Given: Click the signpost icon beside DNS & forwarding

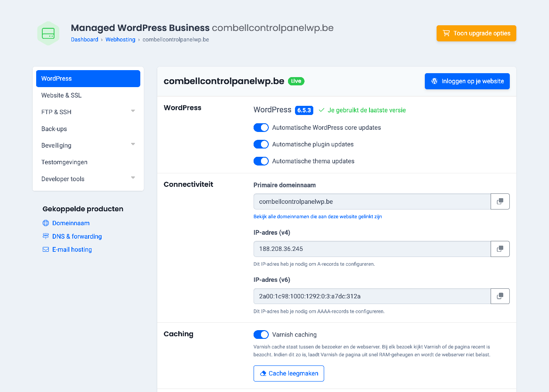Looking at the screenshot, I should pyautogui.click(x=46, y=236).
